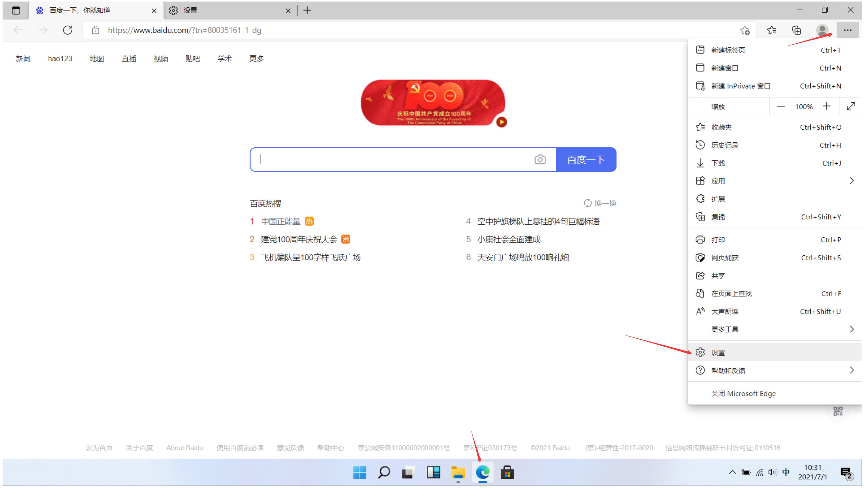This screenshot has width=868, height=490.
Task: Click the camera icon for image search
Action: tap(540, 159)
